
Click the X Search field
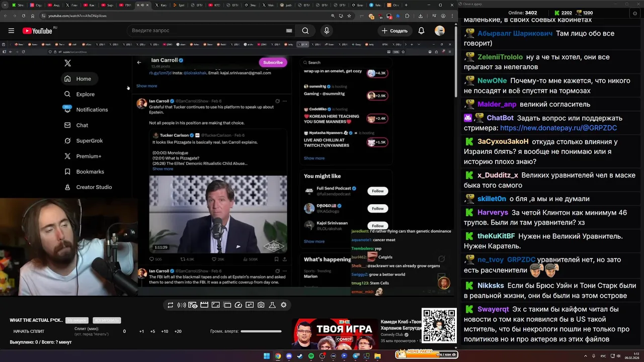(x=346, y=62)
